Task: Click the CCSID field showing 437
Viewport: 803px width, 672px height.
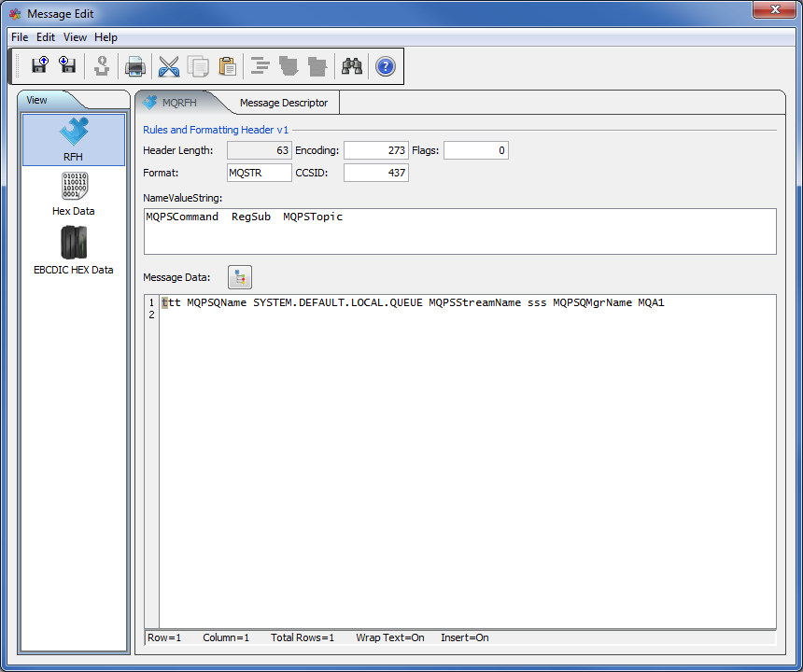Action: point(376,173)
